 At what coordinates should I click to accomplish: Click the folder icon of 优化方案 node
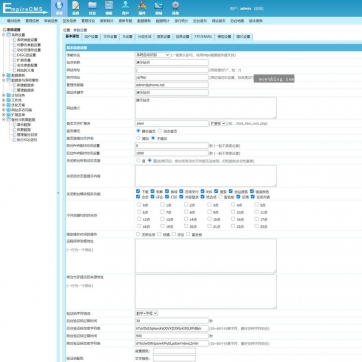pyautogui.click(x=9, y=105)
